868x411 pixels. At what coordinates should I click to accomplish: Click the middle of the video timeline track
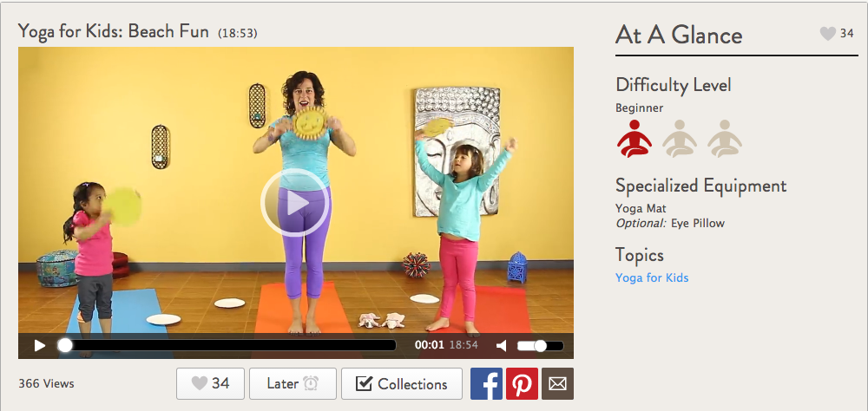pos(230,345)
